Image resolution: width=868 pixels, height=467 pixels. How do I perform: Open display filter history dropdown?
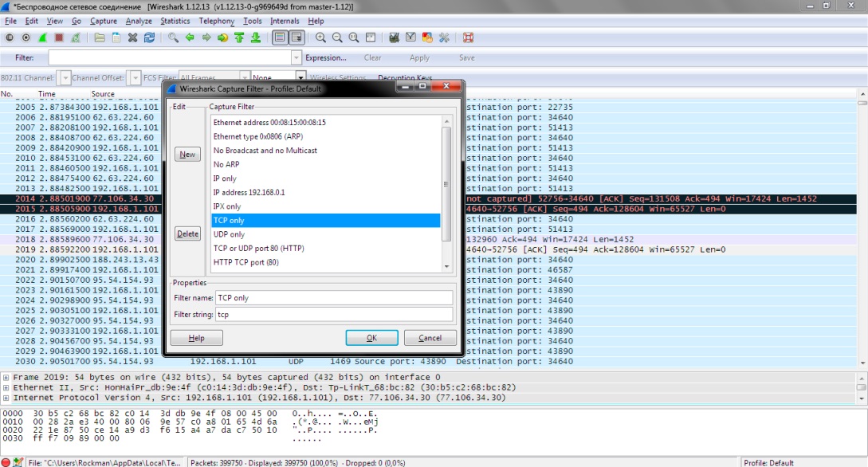pyautogui.click(x=297, y=57)
